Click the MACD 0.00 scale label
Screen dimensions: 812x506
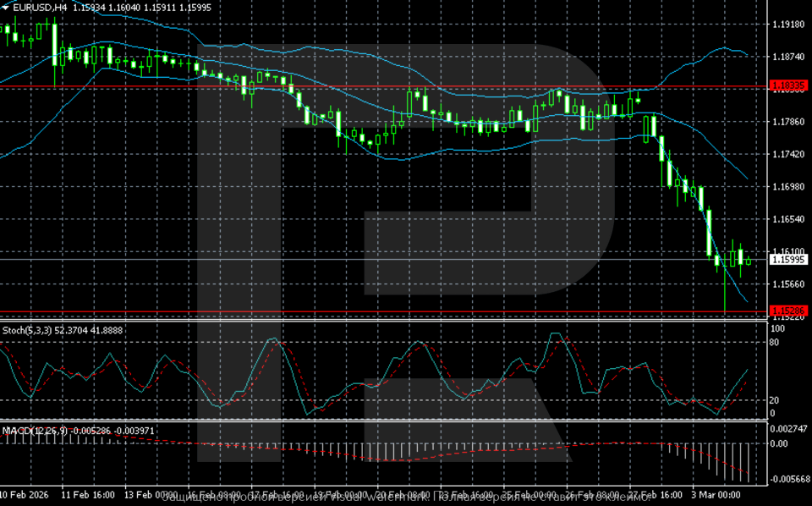(778, 443)
